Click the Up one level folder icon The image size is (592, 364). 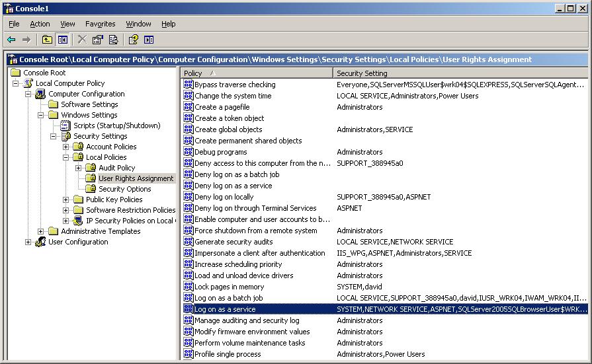(x=47, y=40)
